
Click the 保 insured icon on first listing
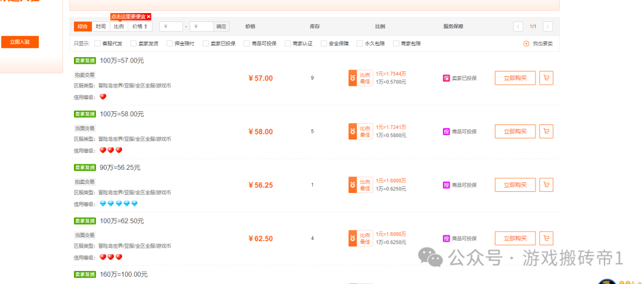coord(446,78)
